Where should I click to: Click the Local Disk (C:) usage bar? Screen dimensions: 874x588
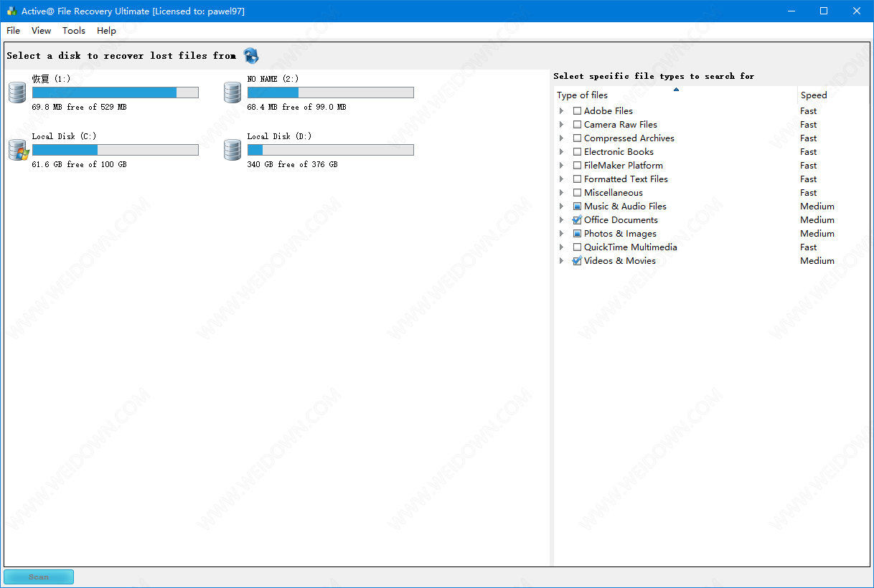coord(116,150)
